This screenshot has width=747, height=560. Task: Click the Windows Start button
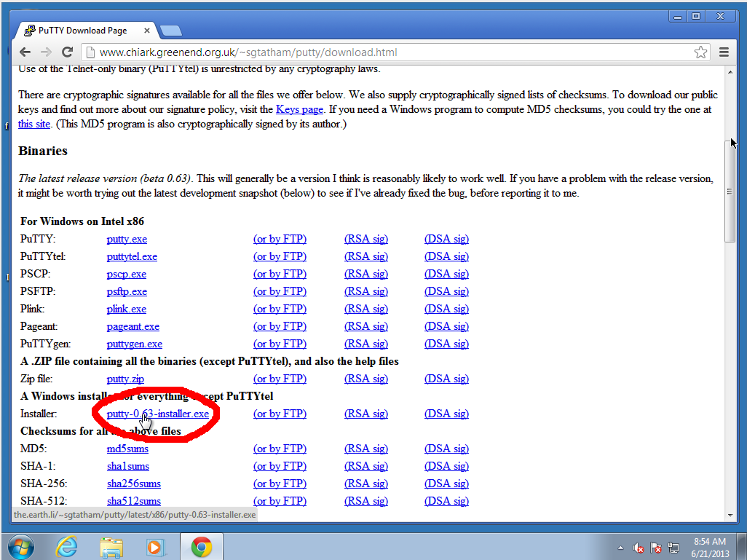[21, 547]
